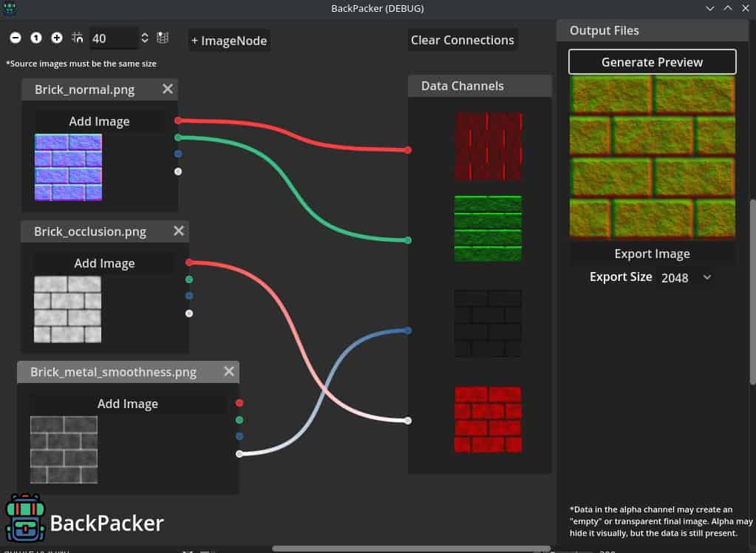Click the zoom out (minus) icon

point(16,38)
